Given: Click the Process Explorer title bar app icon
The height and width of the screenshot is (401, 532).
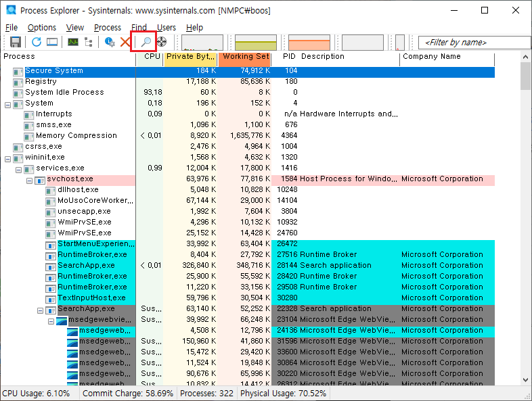Looking at the screenshot, I should 12,10.
